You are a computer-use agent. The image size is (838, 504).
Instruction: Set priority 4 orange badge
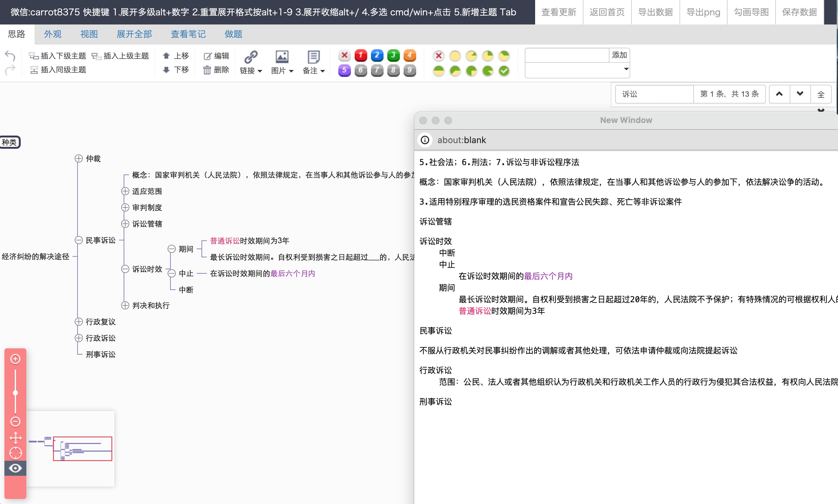point(410,55)
